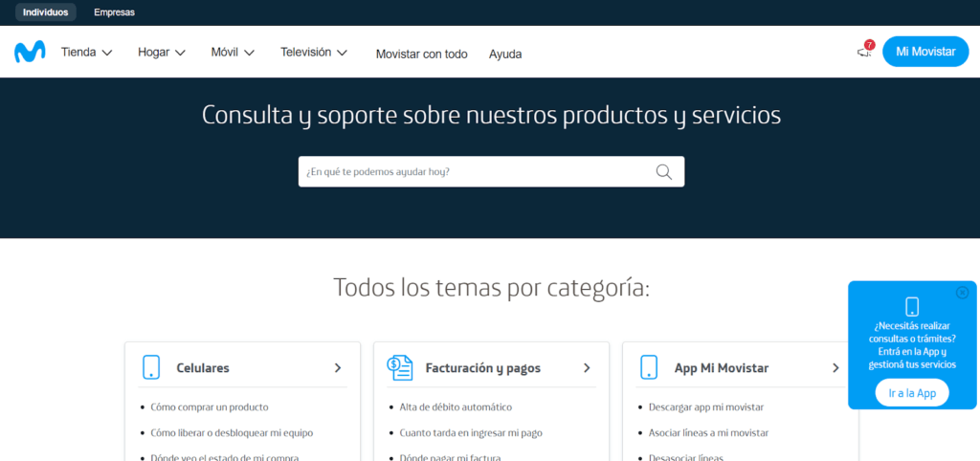Click the Ir a la App button
This screenshot has height=461, width=980.
(x=912, y=393)
